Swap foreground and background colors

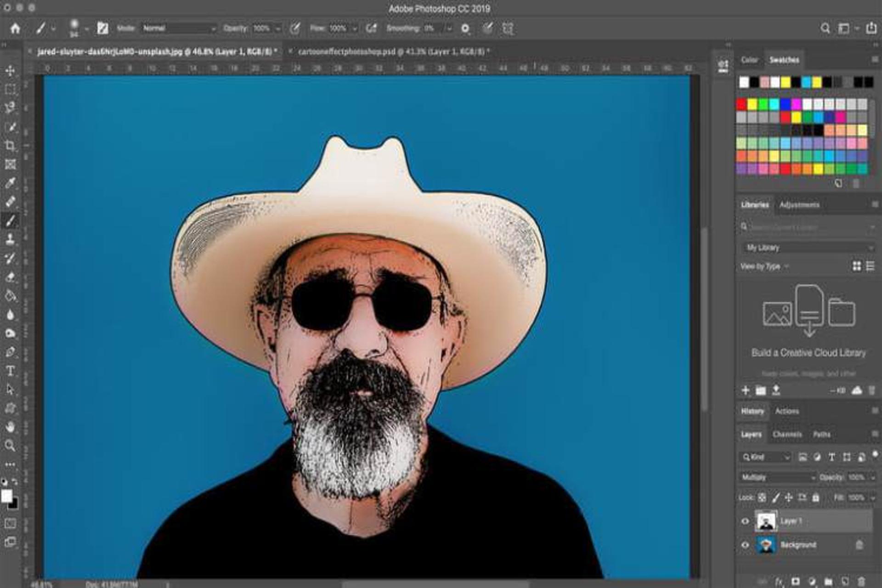pyautogui.click(x=15, y=481)
